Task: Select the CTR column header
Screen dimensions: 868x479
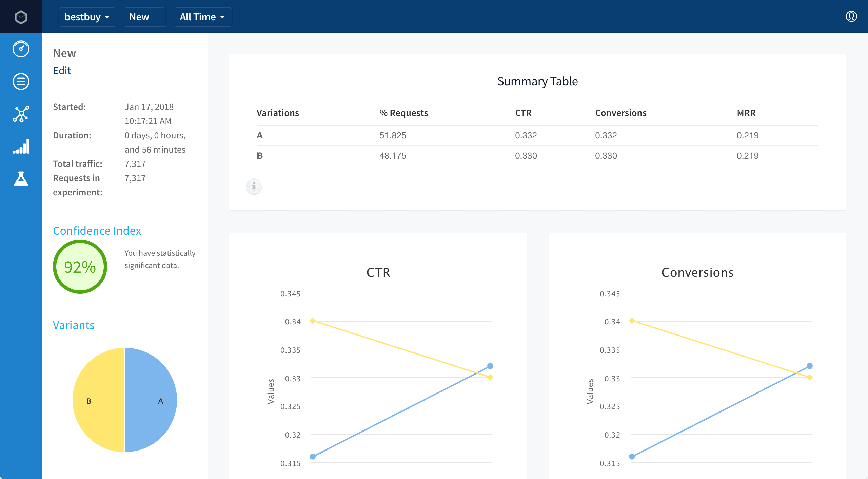Action: [523, 113]
